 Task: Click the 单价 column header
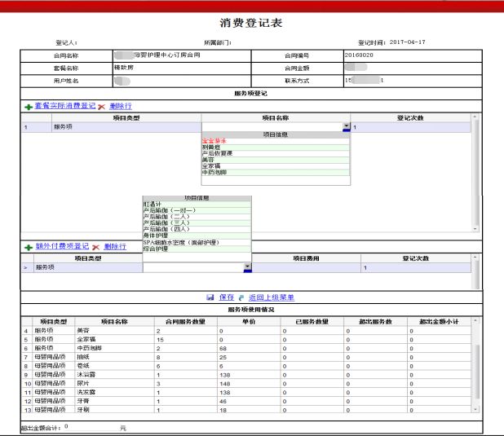pos(249,322)
